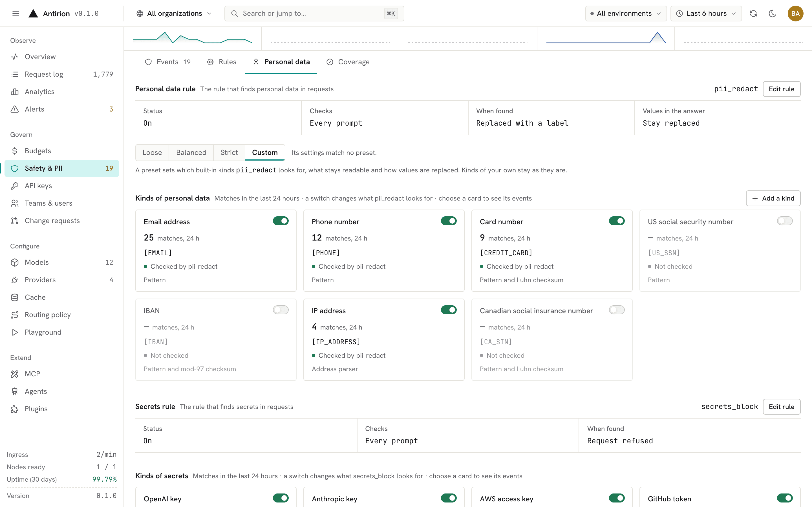The width and height of the screenshot is (812, 507).
Task: Enable US social security number toggle
Action: point(784,221)
